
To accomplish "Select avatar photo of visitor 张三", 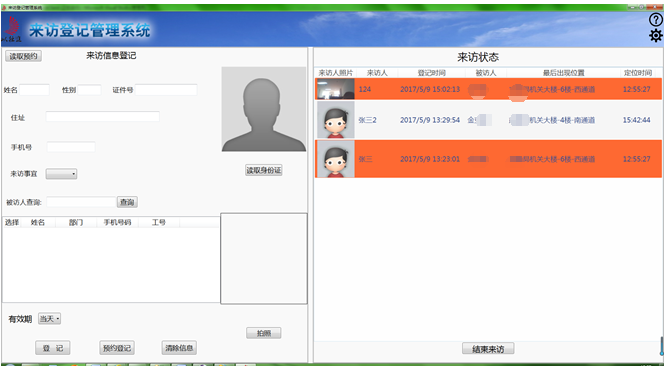I will (335, 159).
